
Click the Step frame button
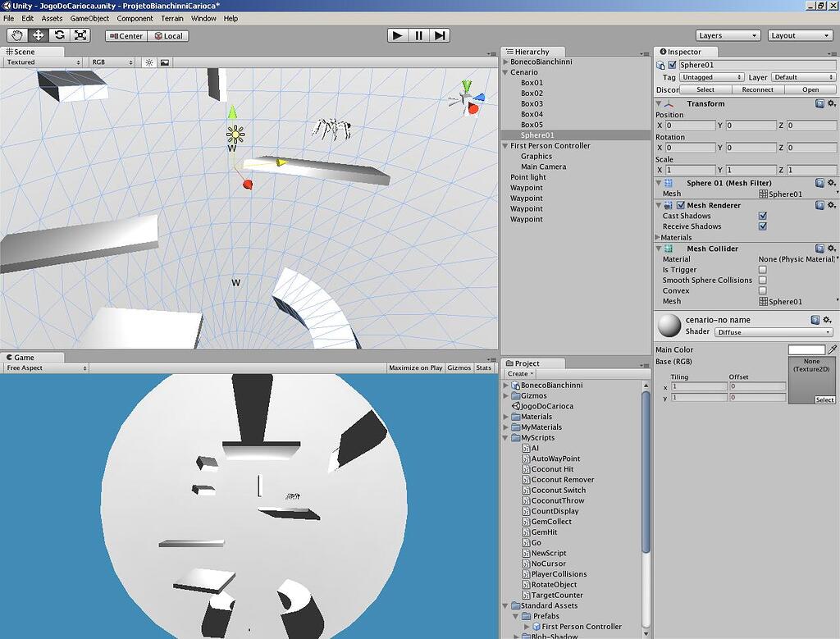point(441,35)
